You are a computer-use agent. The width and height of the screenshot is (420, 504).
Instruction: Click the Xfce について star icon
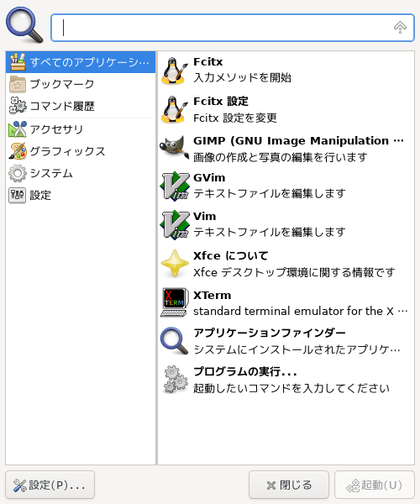(175, 263)
